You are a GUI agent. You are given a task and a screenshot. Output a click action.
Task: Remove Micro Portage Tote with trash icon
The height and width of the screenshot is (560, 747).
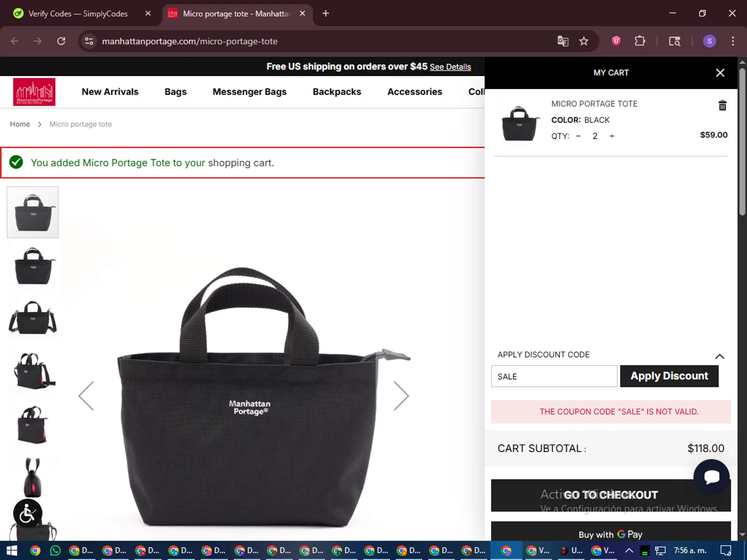click(723, 106)
